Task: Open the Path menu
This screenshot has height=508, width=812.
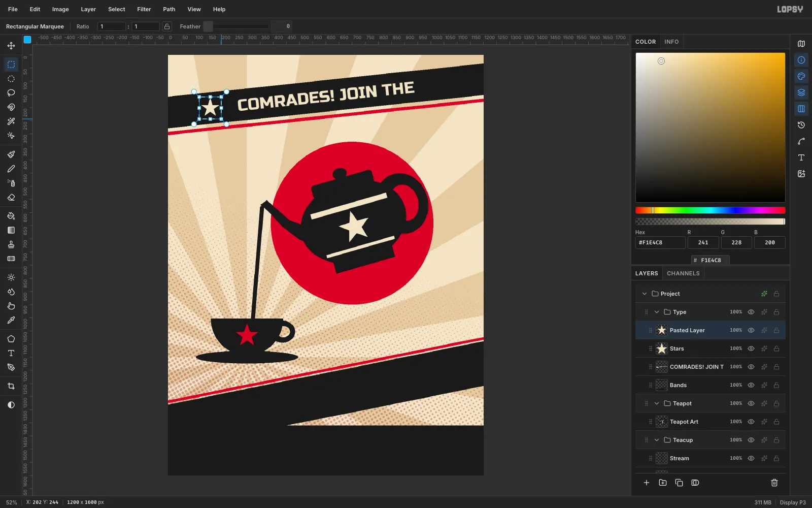Action: pyautogui.click(x=169, y=9)
